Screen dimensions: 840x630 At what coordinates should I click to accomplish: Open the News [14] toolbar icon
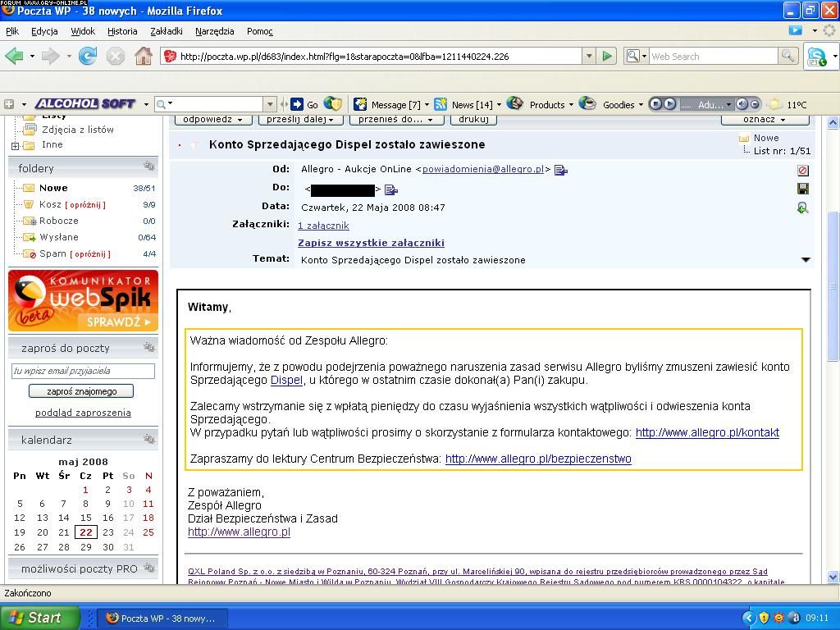tap(441, 104)
